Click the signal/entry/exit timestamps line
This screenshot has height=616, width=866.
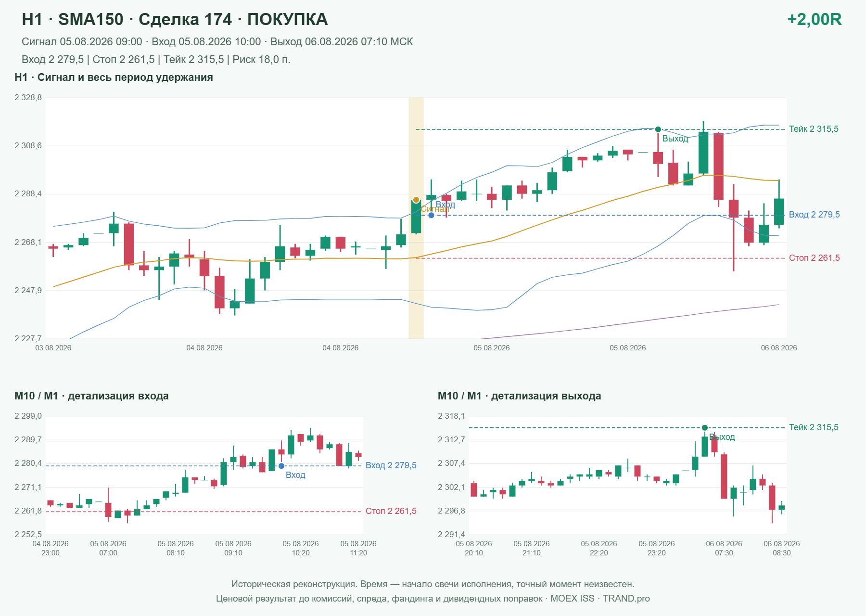[217, 42]
